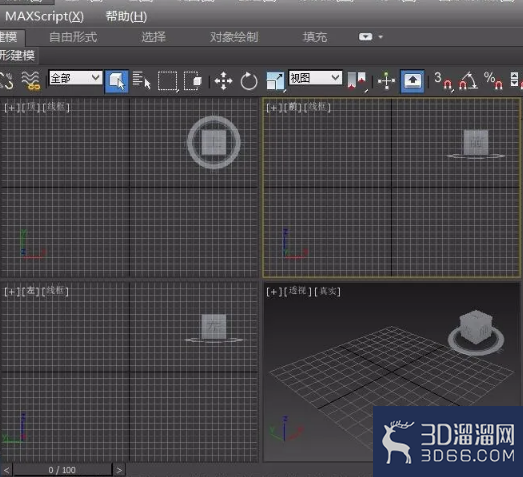The height and width of the screenshot is (477, 523).
Task: Click the time slider showing 0 / 100
Action: tap(62, 470)
